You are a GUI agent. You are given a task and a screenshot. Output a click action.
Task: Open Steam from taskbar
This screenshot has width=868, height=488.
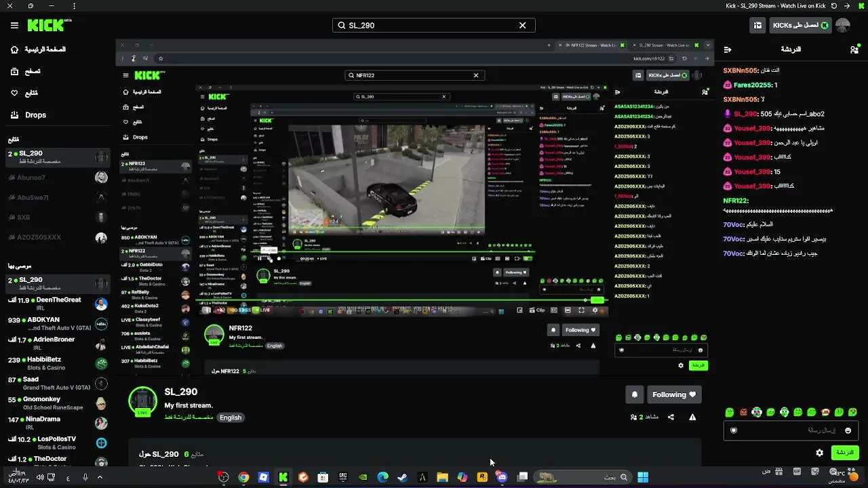[x=403, y=477]
